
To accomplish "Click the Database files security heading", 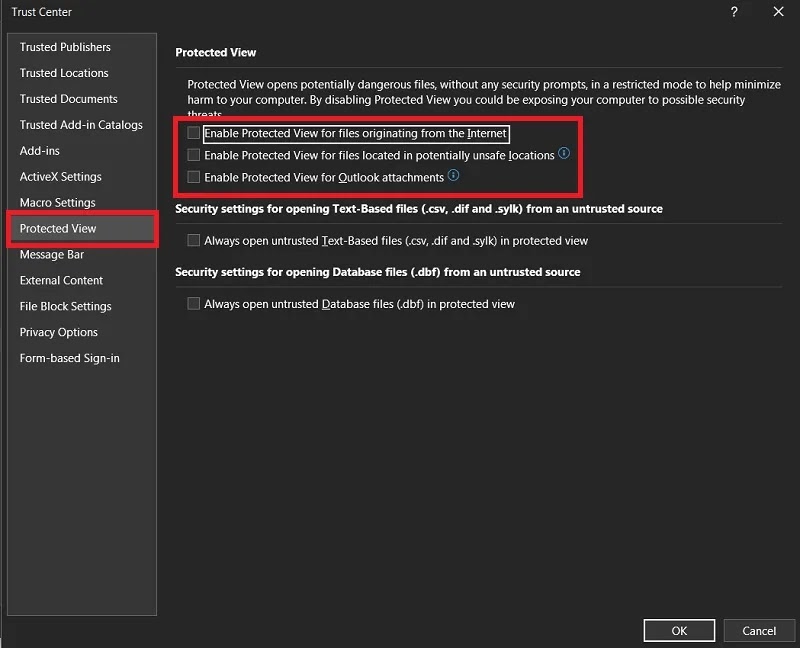I will (x=378, y=272).
